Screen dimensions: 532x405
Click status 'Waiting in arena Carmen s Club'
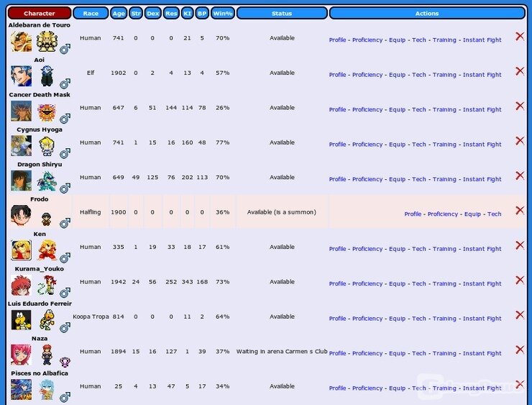click(x=282, y=351)
